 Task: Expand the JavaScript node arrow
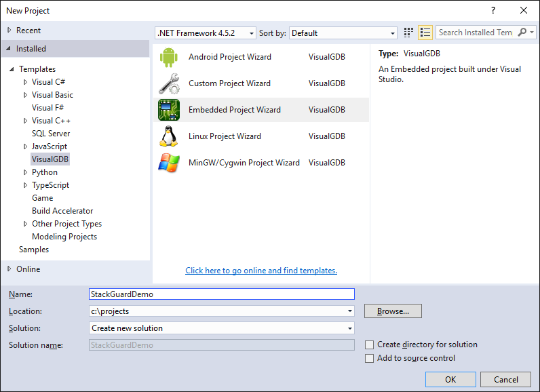25,146
